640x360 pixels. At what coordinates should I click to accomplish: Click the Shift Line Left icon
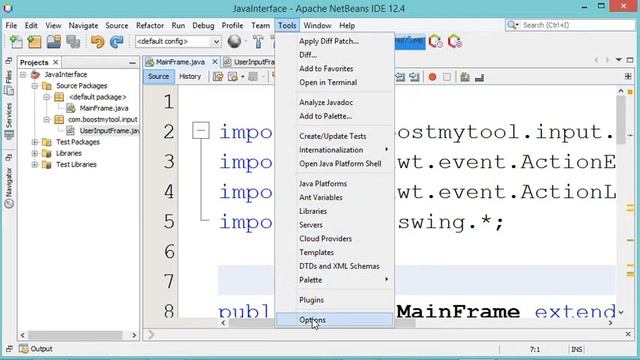coord(400,77)
